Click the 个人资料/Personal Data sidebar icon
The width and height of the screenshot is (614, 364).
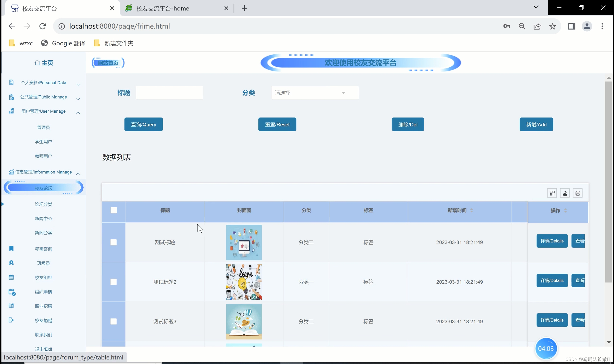(11, 82)
